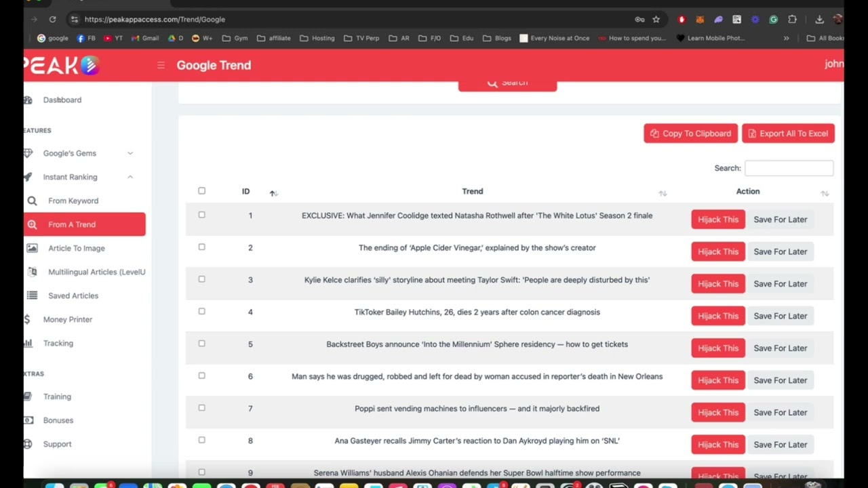Open the google bookmark

coord(53,39)
